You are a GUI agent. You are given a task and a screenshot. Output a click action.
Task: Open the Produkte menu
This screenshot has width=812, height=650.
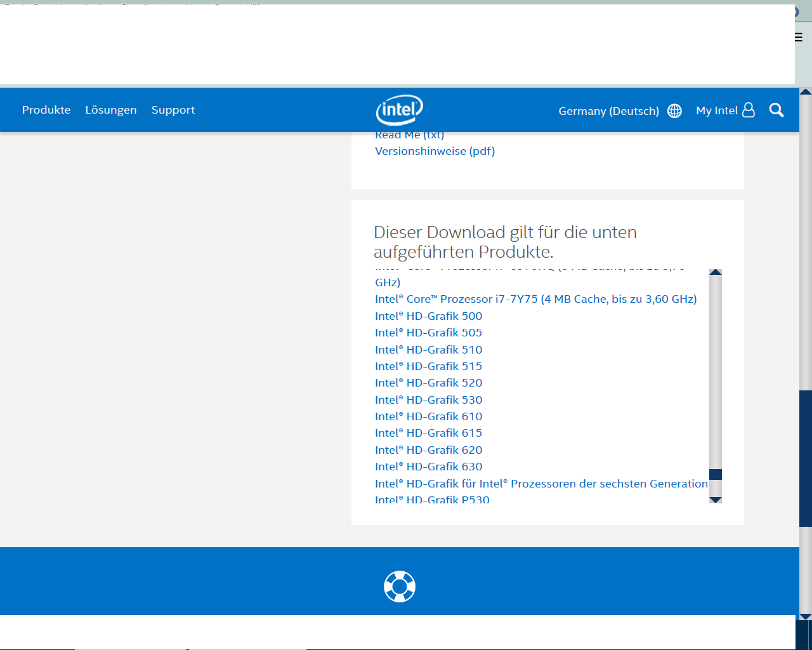click(46, 110)
